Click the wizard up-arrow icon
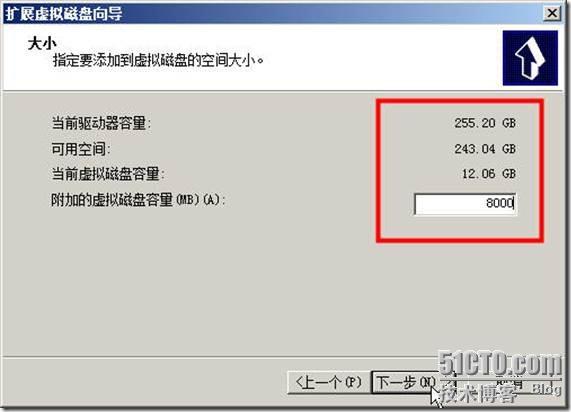The width and height of the screenshot is (571, 412). point(530,58)
